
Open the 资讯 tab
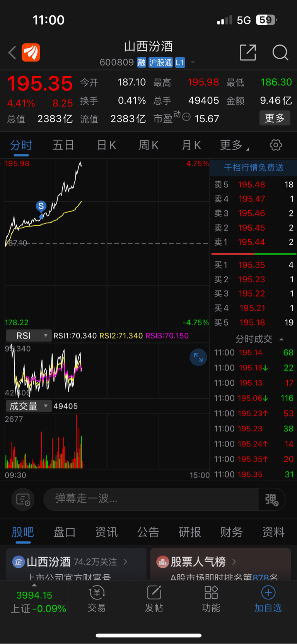pos(106,532)
